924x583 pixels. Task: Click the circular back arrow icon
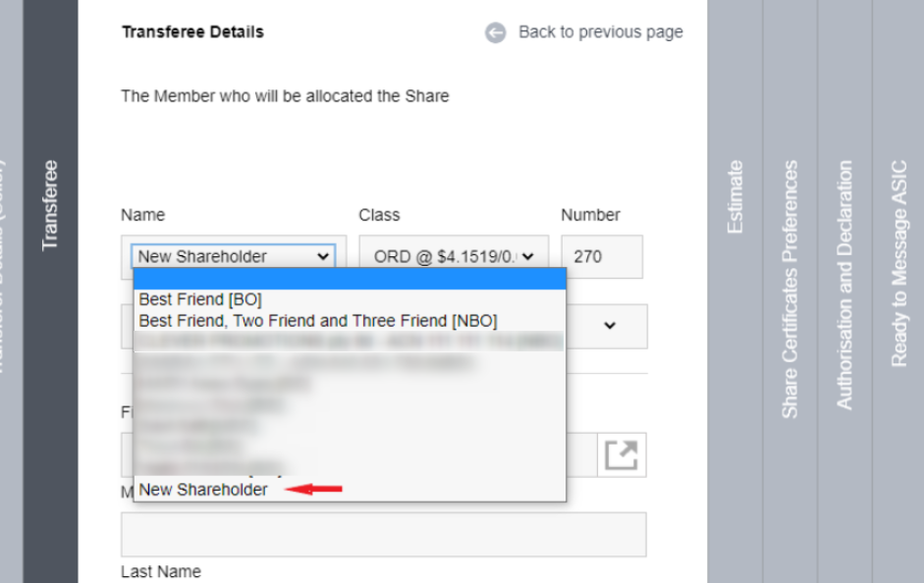495,31
